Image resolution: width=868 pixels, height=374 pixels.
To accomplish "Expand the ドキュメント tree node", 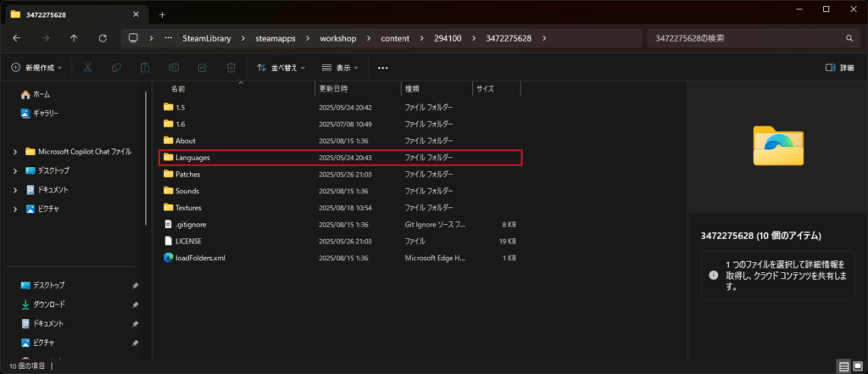I will coord(15,189).
